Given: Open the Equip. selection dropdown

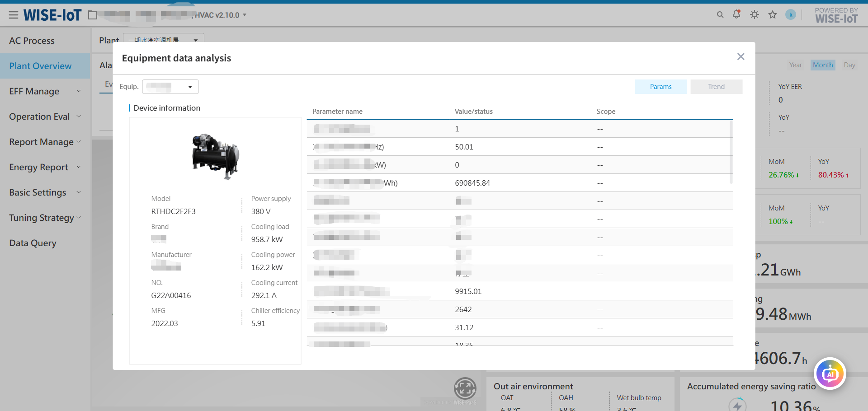Looking at the screenshot, I should 170,86.
